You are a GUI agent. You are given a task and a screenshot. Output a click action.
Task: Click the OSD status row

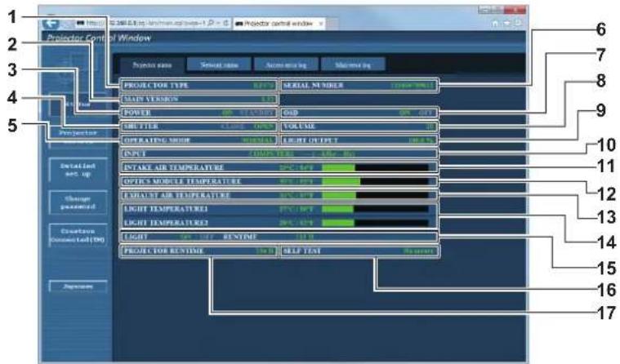(x=359, y=113)
